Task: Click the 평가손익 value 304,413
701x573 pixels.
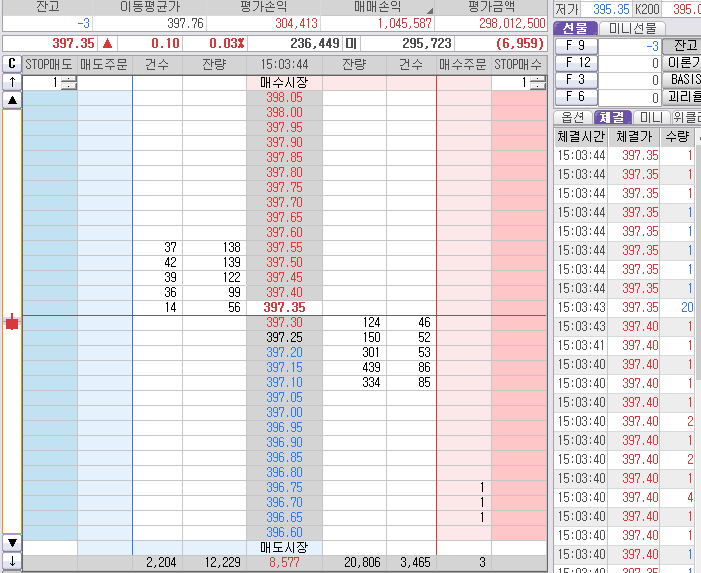Action: [x=296, y=23]
